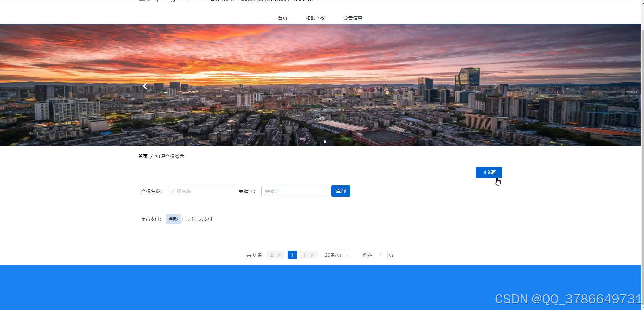Click the 返回 button
644x310 pixels.
click(x=489, y=172)
